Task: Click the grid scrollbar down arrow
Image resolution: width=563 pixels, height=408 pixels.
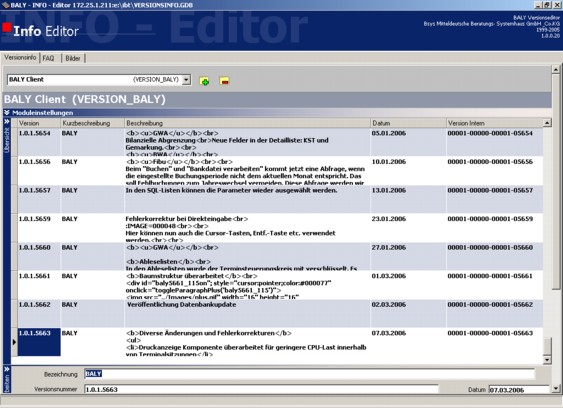Action: (547, 360)
